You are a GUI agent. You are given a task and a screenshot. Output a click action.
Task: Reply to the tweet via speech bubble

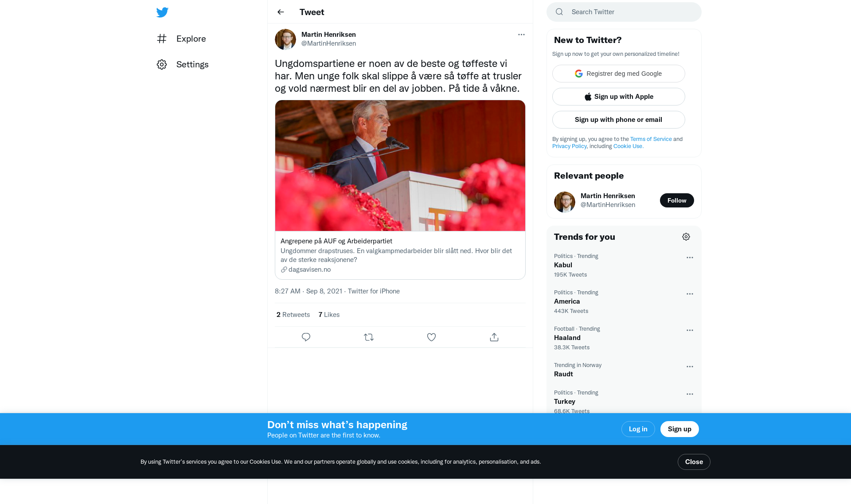tap(306, 337)
